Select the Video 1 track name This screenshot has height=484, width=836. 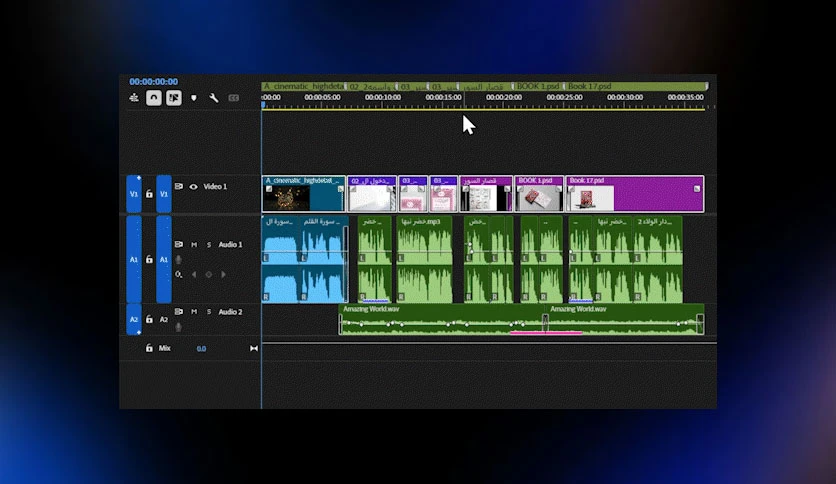pos(215,187)
